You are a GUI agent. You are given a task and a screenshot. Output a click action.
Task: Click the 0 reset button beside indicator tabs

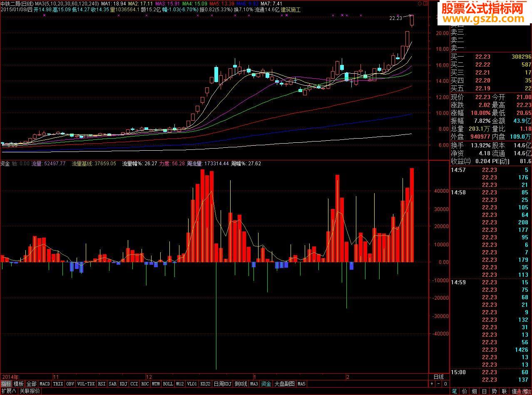pos(445,384)
